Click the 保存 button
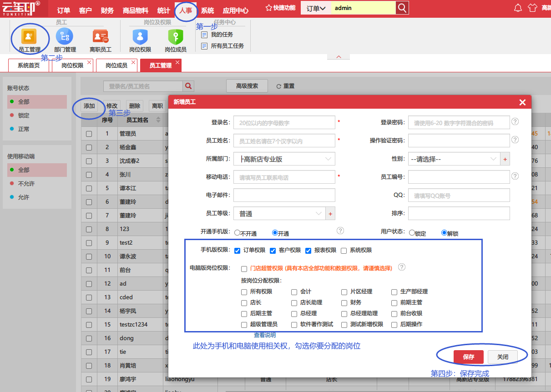 tap(469, 357)
